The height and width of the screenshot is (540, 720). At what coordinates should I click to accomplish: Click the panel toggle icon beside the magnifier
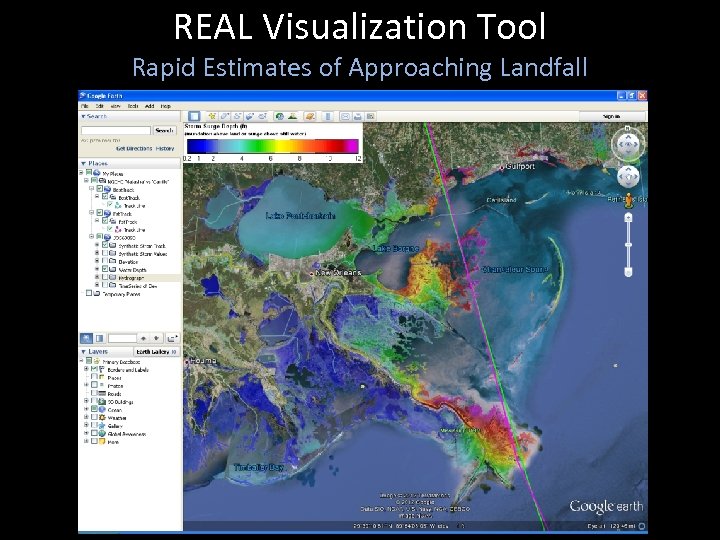[99, 338]
